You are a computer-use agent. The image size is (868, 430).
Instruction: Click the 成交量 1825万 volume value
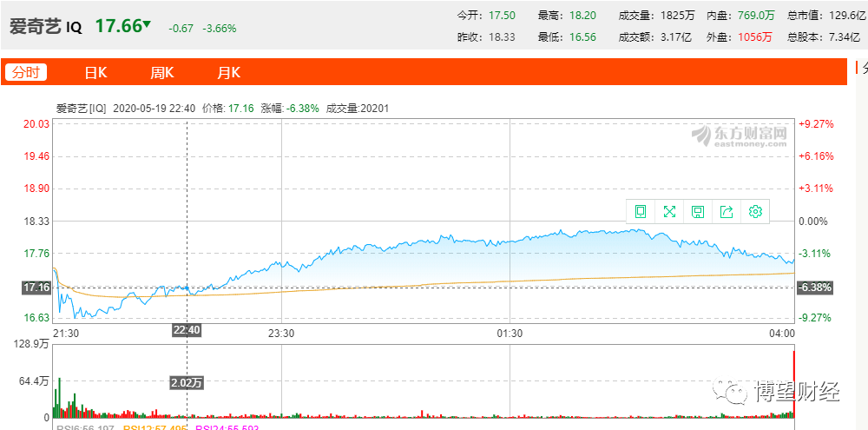(680, 16)
